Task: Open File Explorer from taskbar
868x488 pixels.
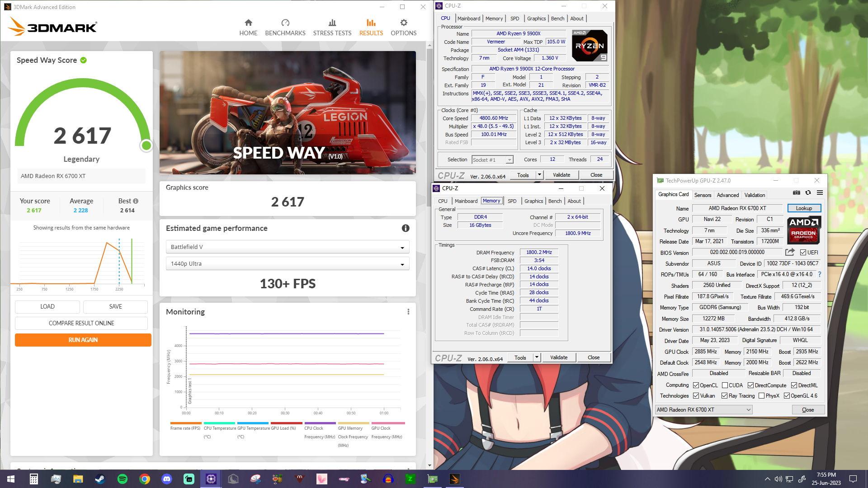Action: (x=78, y=479)
